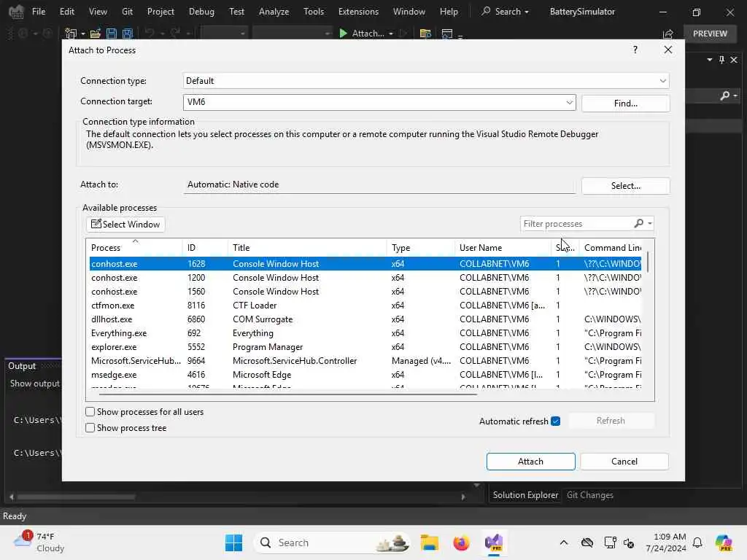Click the Live Share icon in title bar

tap(667, 34)
